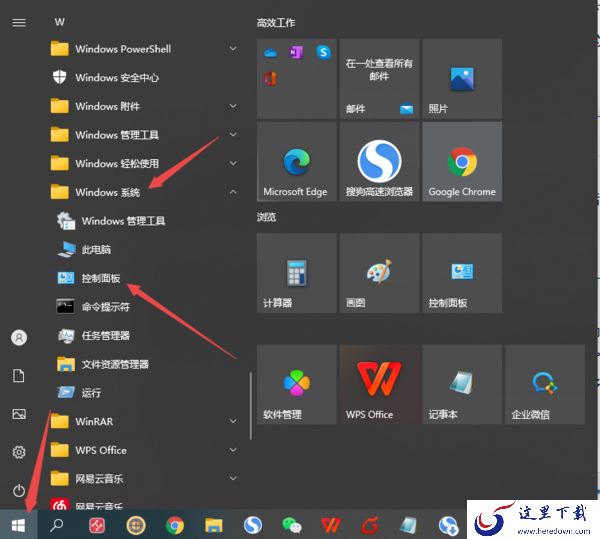The width and height of the screenshot is (600, 539).
Task: Open WPS from the taskbar
Action: pyautogui.click(x=331, y=525)
